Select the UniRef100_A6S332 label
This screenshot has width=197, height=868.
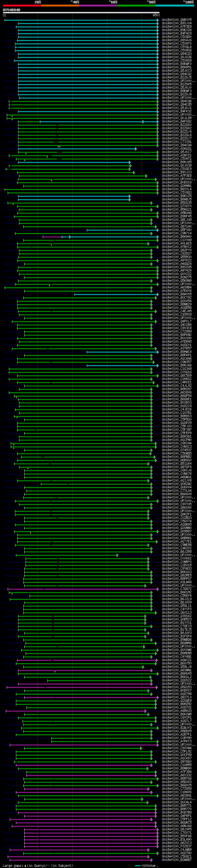pos(177,775)
